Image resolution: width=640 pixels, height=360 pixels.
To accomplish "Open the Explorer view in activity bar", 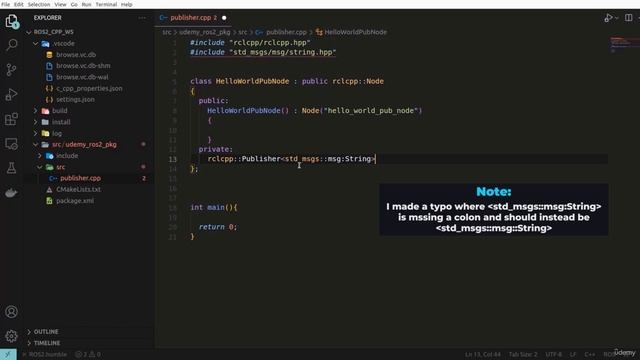I will tap(11, 20).
